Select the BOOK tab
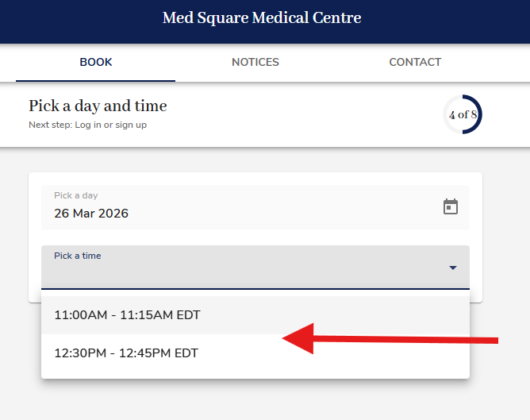The image size is (530, 420). tap(96, 62)
